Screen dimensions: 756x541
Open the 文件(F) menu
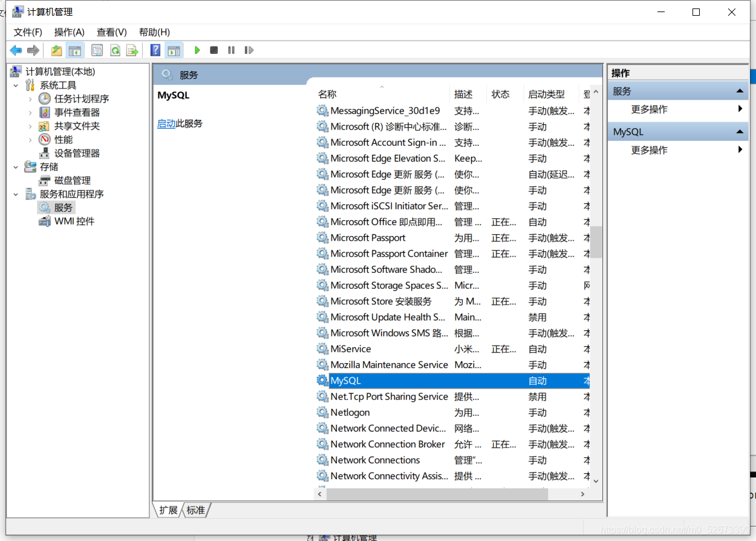(x=28, y=32)
